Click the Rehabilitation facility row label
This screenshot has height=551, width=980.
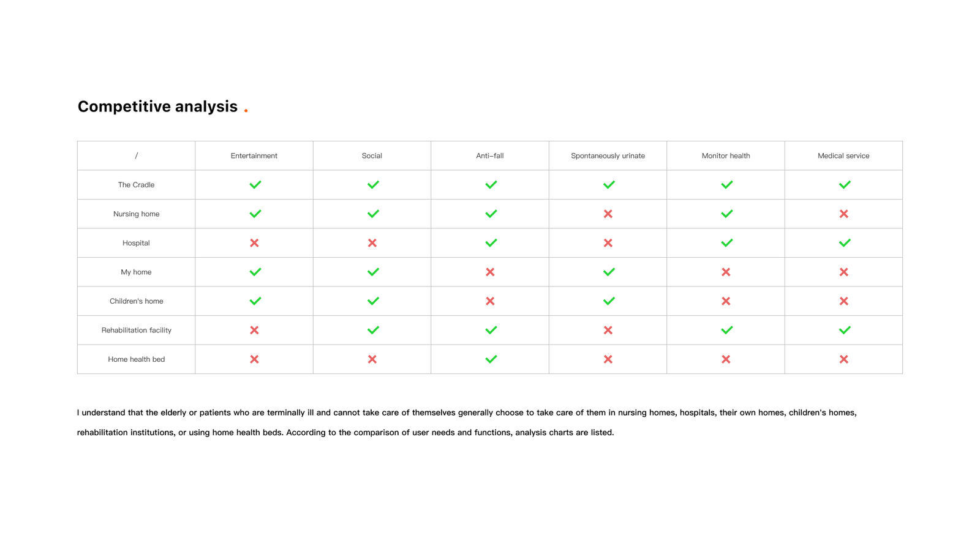tap(136, 330)
